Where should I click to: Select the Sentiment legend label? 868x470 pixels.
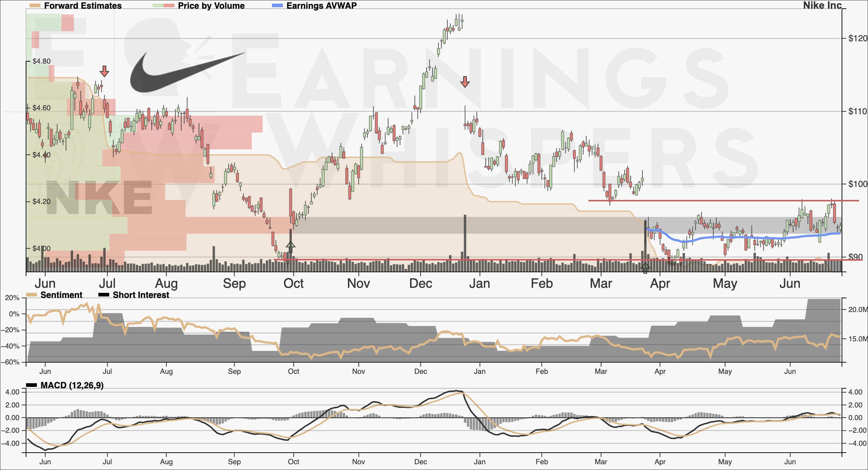(61, 295)
